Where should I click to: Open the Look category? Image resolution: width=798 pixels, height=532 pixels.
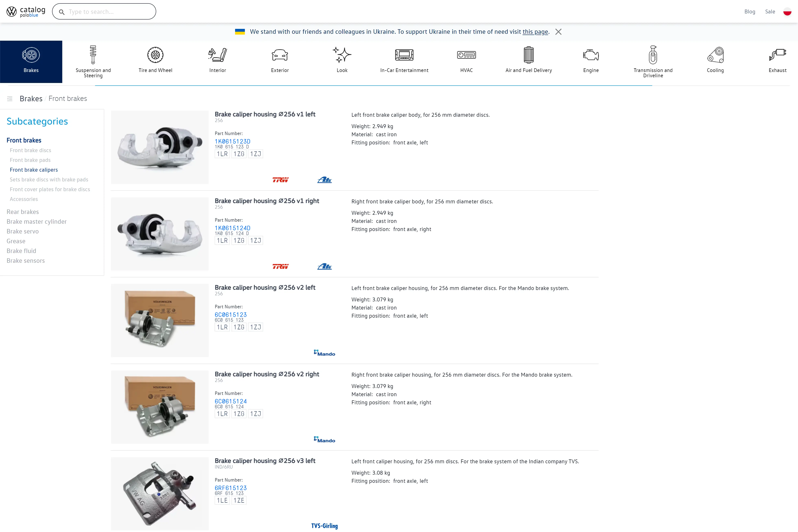(x=342, y=61)
